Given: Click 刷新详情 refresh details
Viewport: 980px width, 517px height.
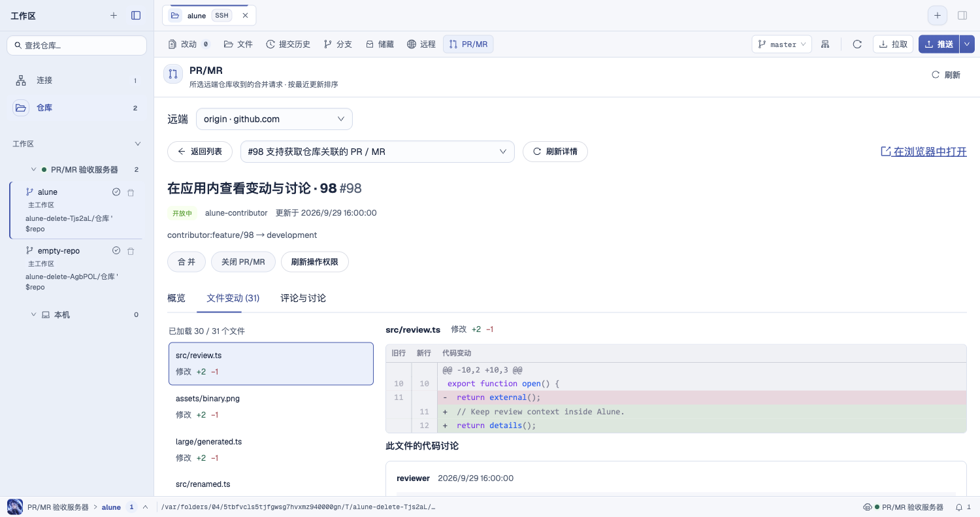Looking at the screenshot, I should pos(555,152).
